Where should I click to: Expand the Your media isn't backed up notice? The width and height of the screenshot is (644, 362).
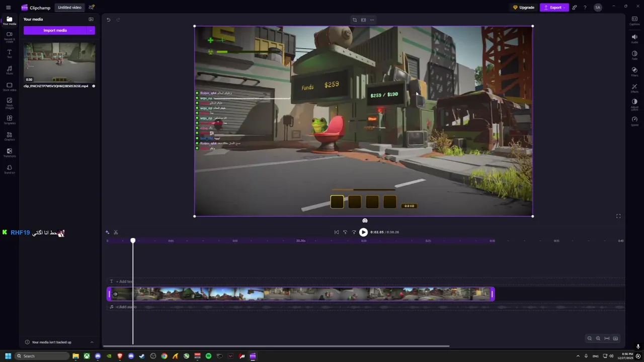pos(92,342)
